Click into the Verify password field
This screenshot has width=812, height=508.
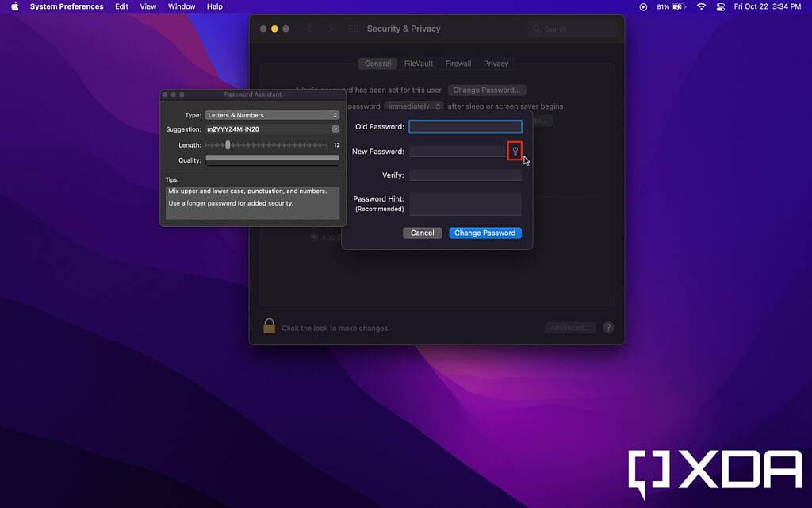pos(465,175)
